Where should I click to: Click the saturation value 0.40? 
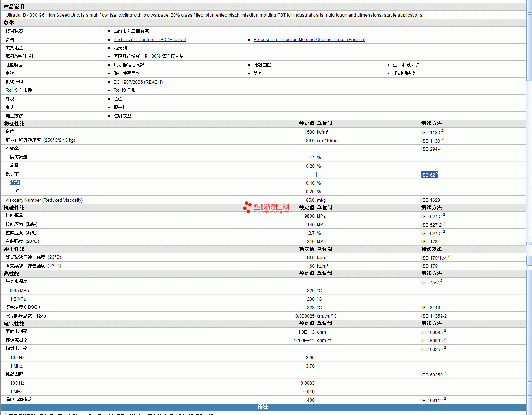coord(310,183)
